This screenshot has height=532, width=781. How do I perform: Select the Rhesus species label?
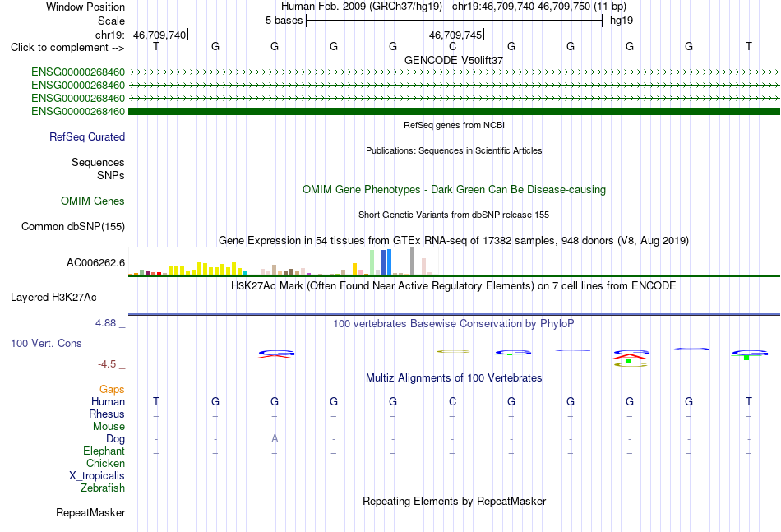[x=107, y=414]
